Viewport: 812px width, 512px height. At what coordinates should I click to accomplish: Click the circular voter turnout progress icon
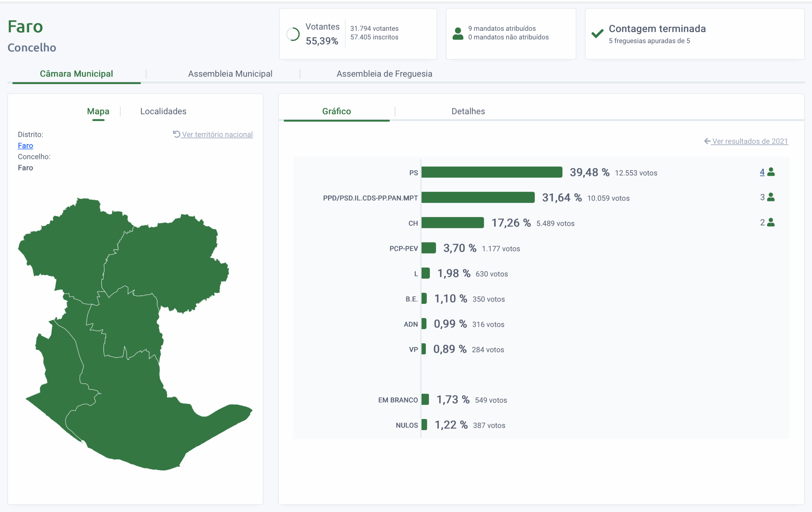pyautogui.click(x=293, y=34)
